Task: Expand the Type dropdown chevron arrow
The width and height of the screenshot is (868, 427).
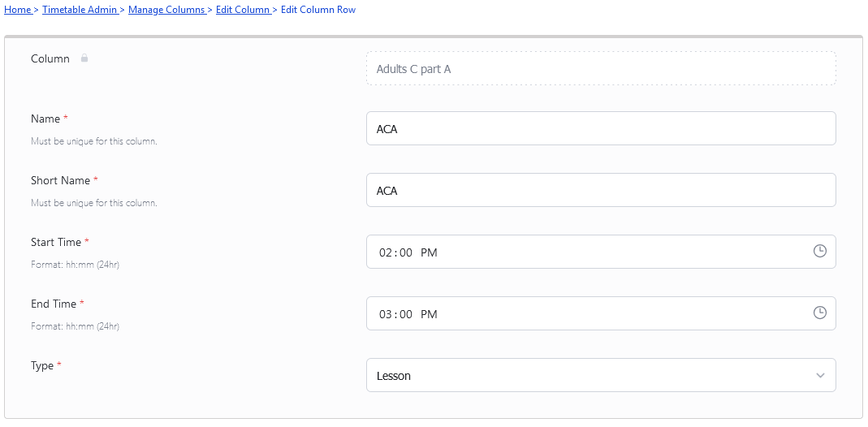Action: tap(820, 376)
